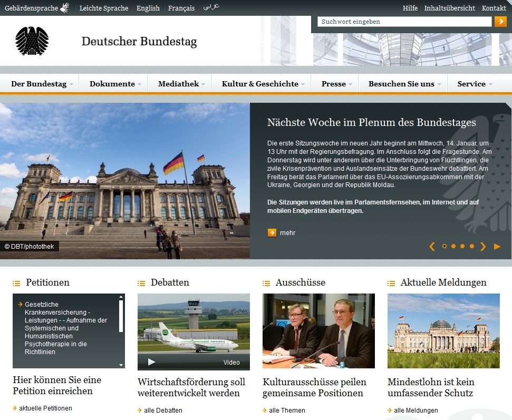Open alle Debatten link
The height and width of the screenshot is (420, 512).
(x=163, y=410)
